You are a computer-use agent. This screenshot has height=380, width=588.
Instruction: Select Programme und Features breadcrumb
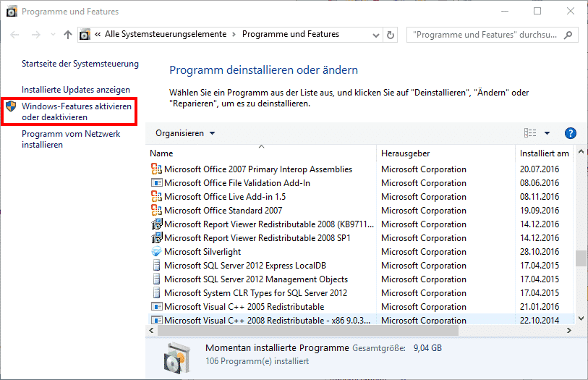point(290,34)
